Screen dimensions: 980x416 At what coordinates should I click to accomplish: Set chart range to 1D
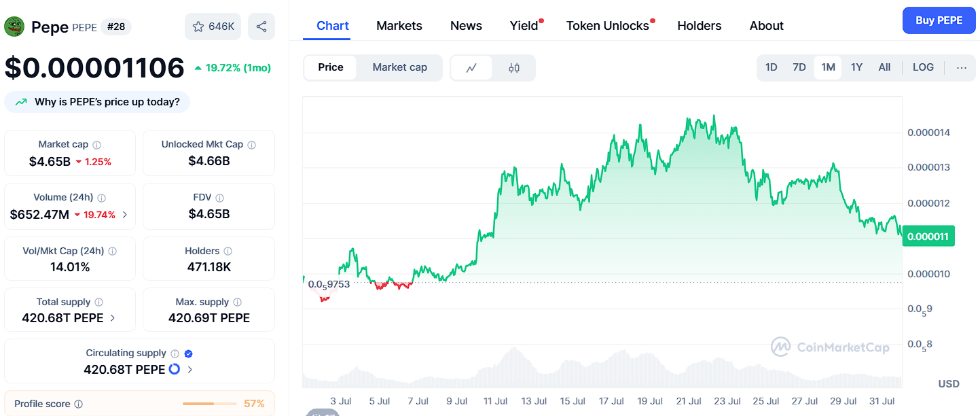click(x=772, y=67)
